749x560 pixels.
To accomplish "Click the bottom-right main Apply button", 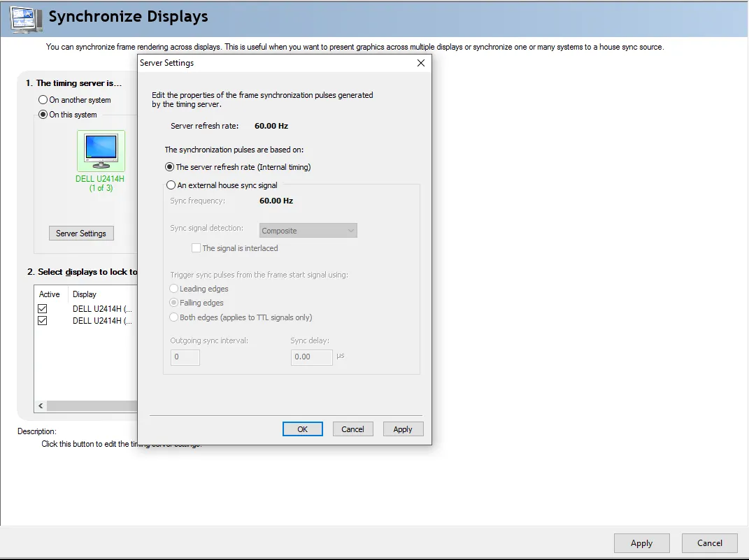I will tap(641, 543).
